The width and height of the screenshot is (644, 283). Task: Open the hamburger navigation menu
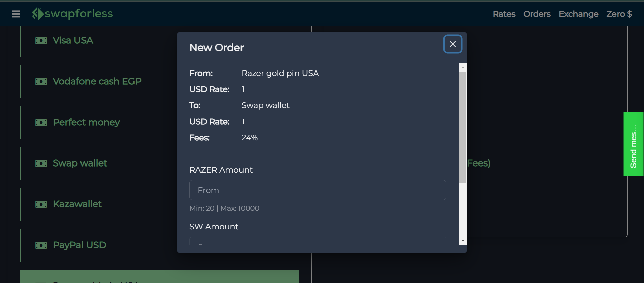click(x=16, y=14)
